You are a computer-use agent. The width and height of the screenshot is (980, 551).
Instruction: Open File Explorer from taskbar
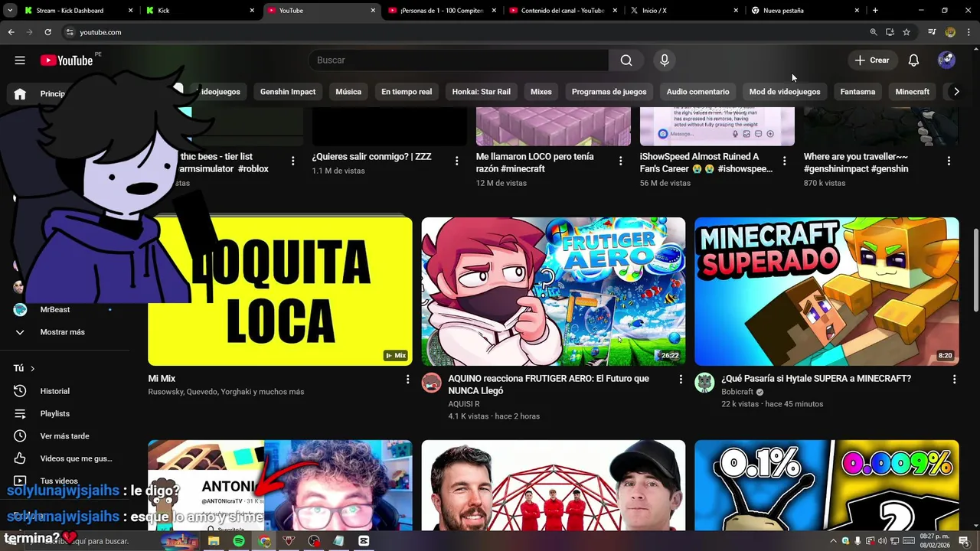coord(214,541)
